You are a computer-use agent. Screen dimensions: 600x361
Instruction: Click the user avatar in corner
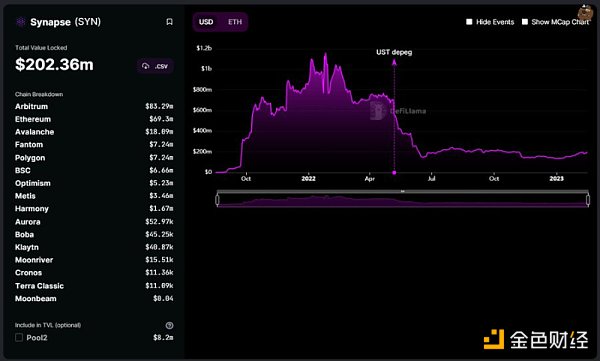tap(585, 13)
